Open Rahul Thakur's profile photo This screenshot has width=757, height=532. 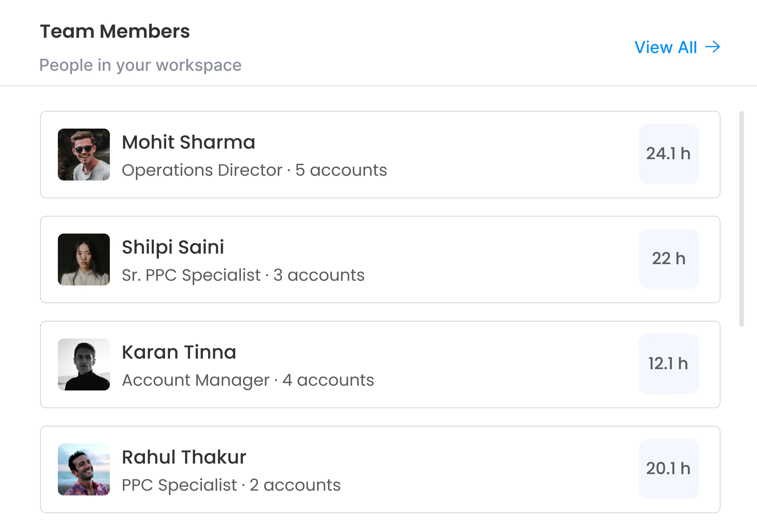point(84,469)
